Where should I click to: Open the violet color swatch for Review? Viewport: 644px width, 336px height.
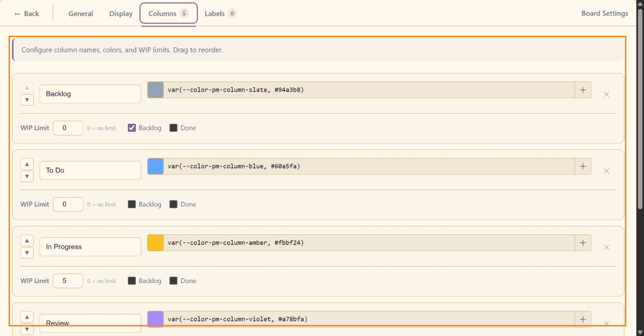tap(155, 319)
